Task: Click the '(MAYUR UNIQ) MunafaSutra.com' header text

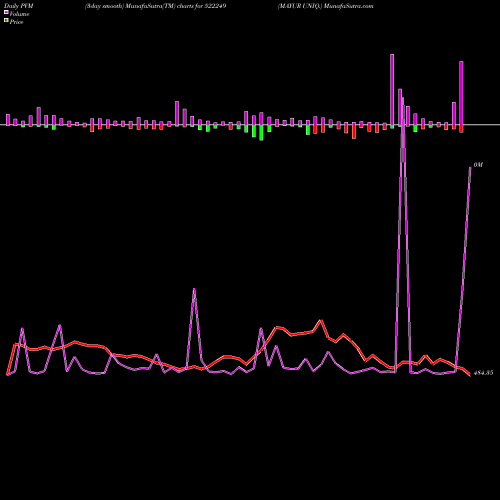Action: 325,6
